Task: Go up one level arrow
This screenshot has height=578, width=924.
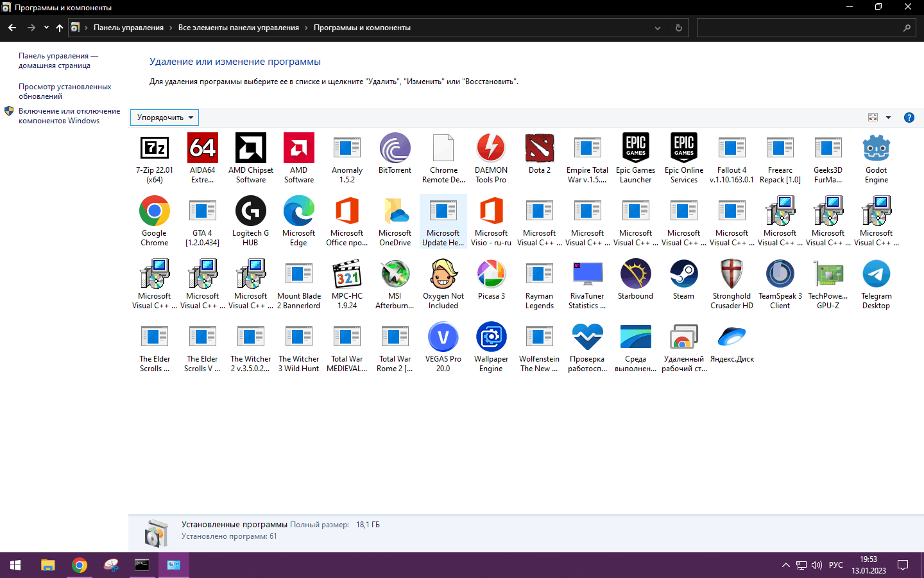Action: [x=60, y=28]
